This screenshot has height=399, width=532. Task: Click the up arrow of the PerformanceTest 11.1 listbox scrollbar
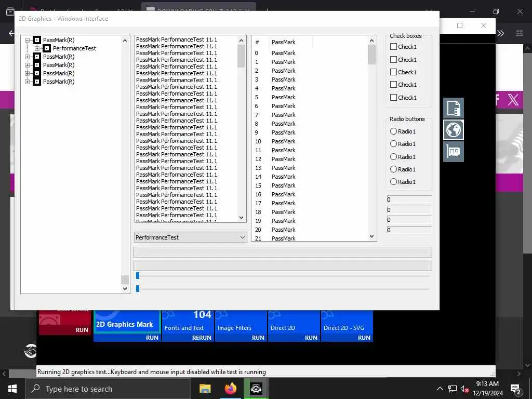pyautogui.click(x=241, y=41)
